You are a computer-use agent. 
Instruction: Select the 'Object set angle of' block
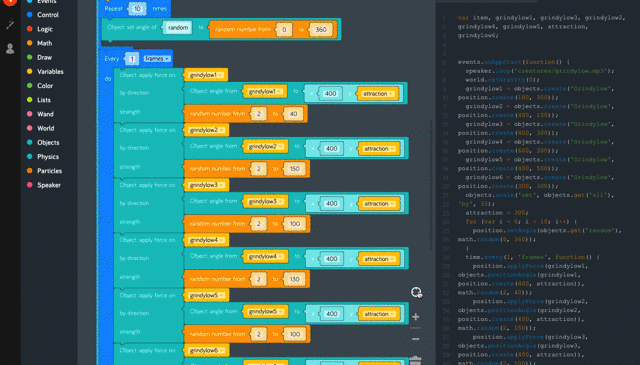132,27
